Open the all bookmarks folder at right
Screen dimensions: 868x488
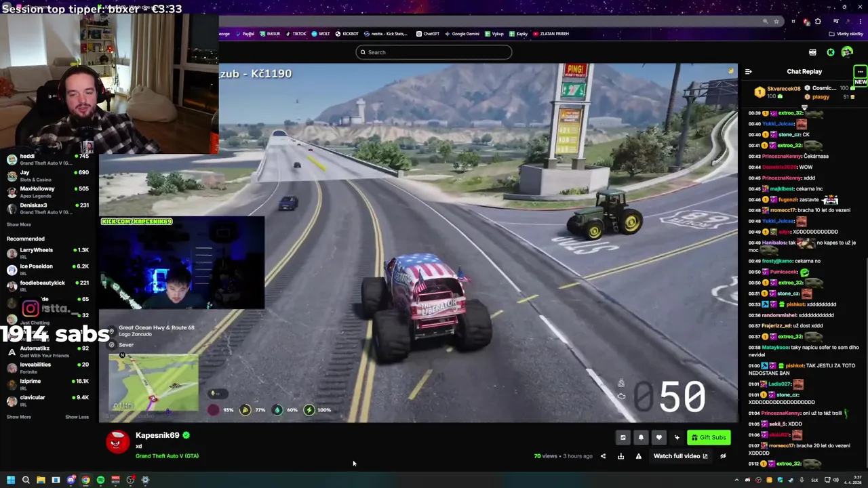pos(847,34)
